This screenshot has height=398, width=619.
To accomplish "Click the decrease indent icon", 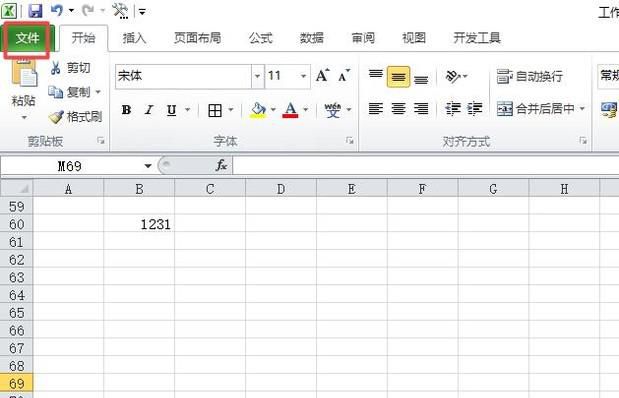I will (452, 108).
